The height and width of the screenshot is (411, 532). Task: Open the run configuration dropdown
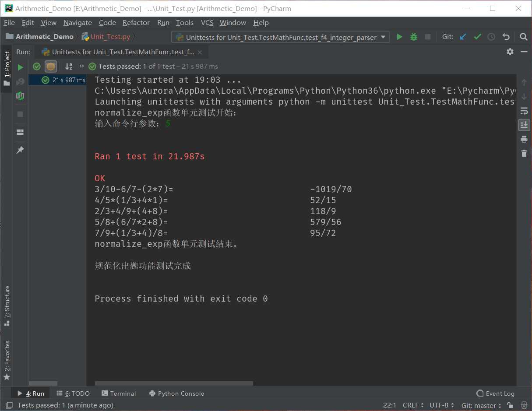[280, 37]
